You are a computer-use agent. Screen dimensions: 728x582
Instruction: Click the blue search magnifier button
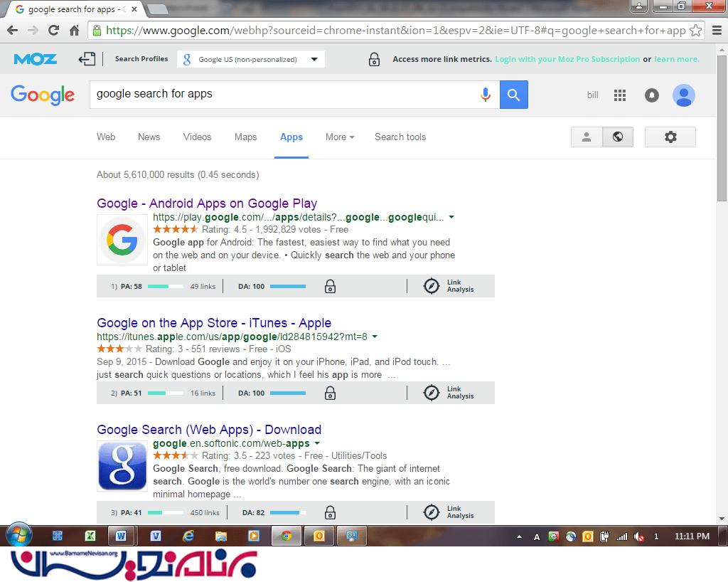[513, 95]
